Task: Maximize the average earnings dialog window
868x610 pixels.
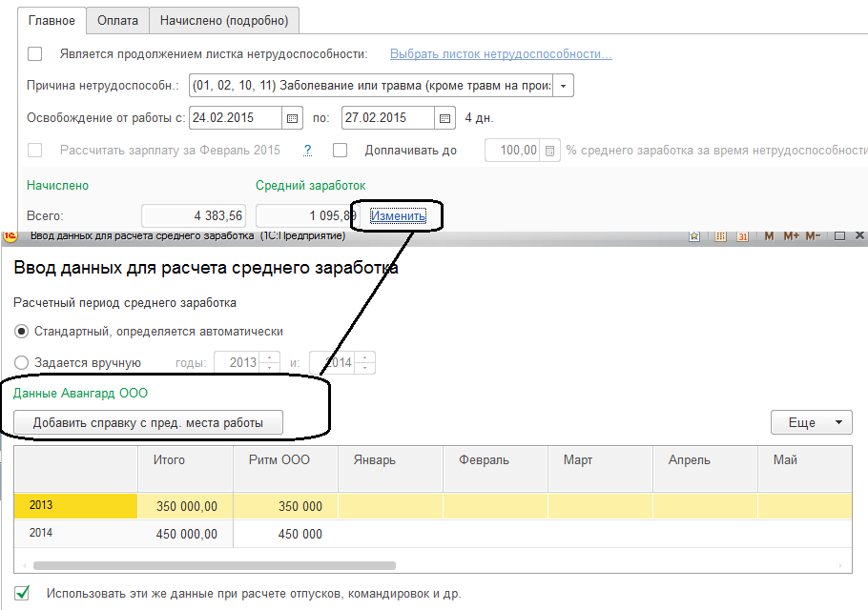Action: 839,236
